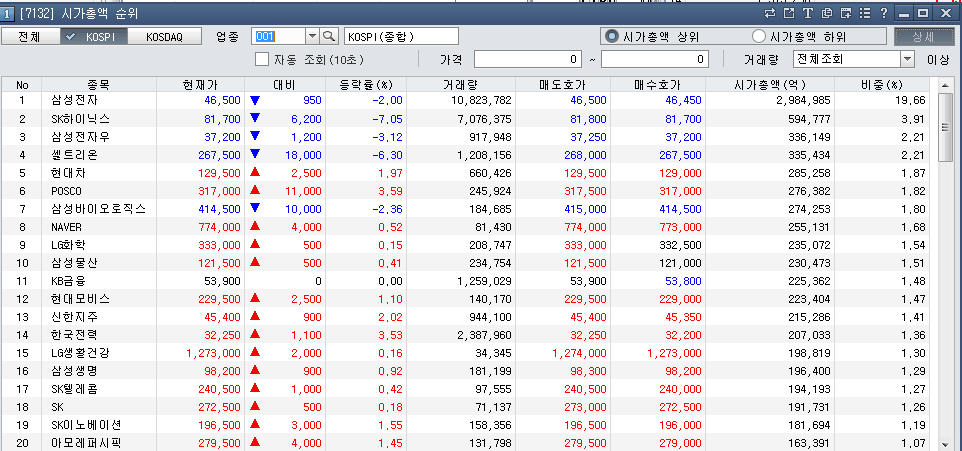The image size is (962, 451).
Task: Click the add-window icon in title bar
Action: [846, 13]
